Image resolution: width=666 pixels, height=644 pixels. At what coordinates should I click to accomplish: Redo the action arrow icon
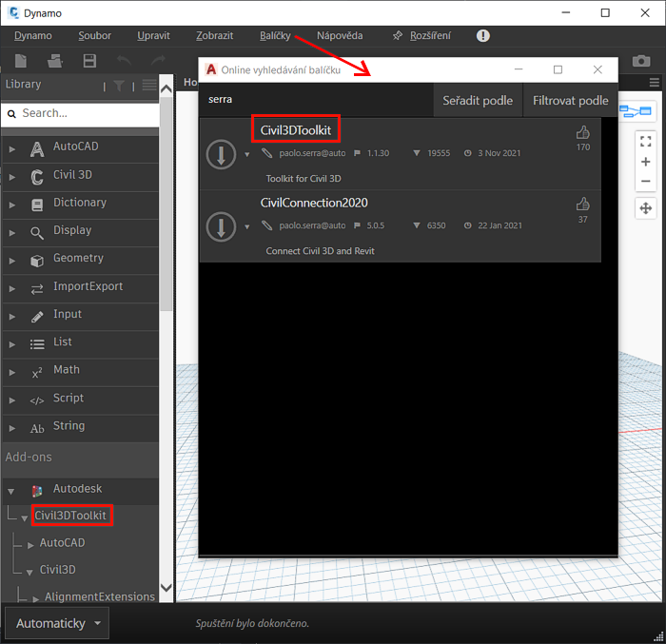tap(158, 60)
